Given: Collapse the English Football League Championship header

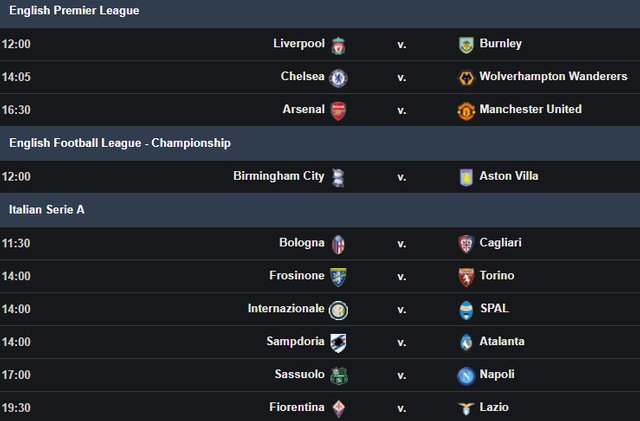Looking at the screenshot, I should [120, 143].
